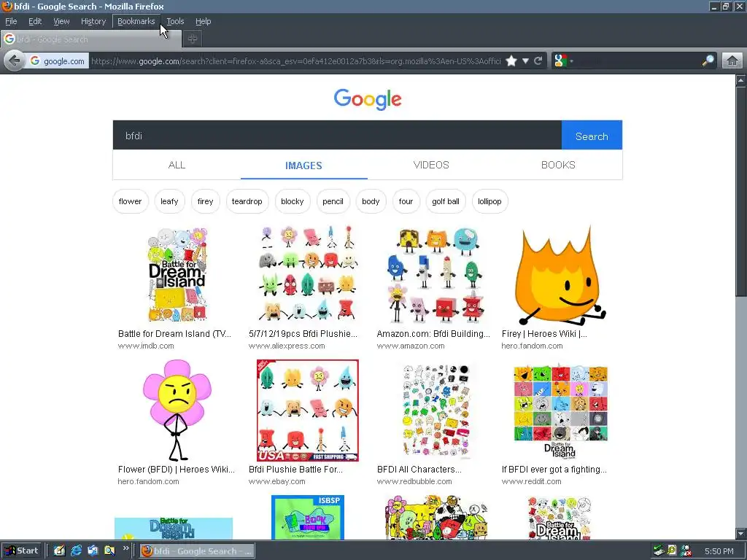The image size is (747, 560).
Task: Filter images by four chip
Action: [x=406, y=201]
